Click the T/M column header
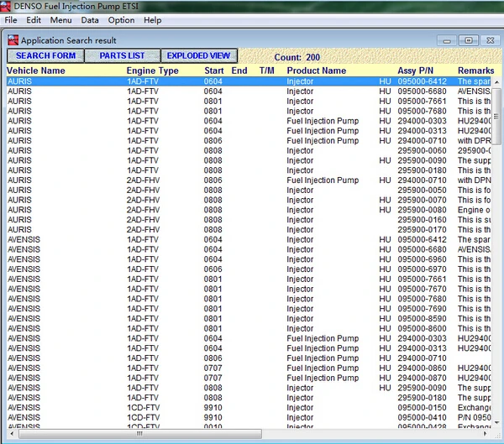The width and height of the screenshot is (504, 444). (267, 71)
